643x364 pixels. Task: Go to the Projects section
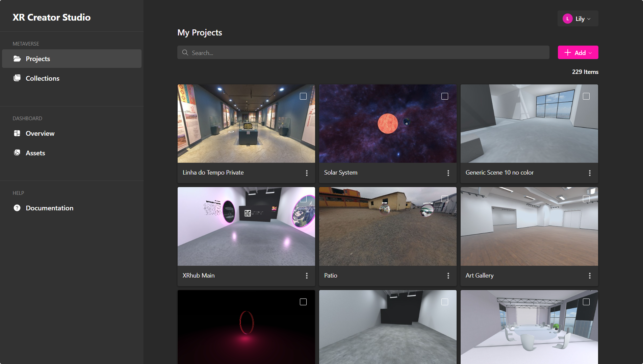[x=72, y=59]
